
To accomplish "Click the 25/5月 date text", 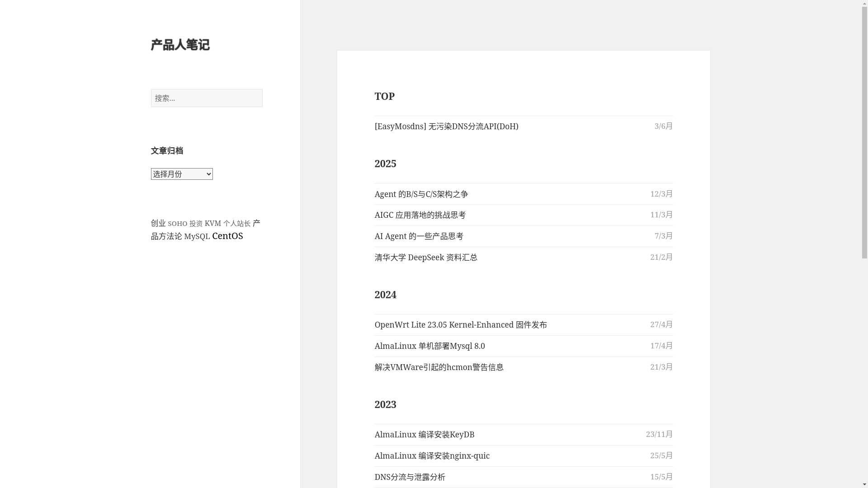I will (661, 455).
